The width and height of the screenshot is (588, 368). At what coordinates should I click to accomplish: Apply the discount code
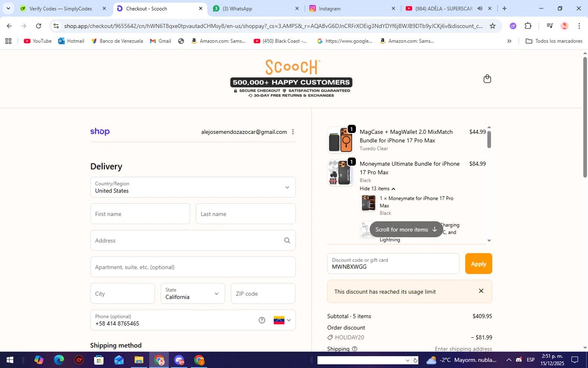479,264
